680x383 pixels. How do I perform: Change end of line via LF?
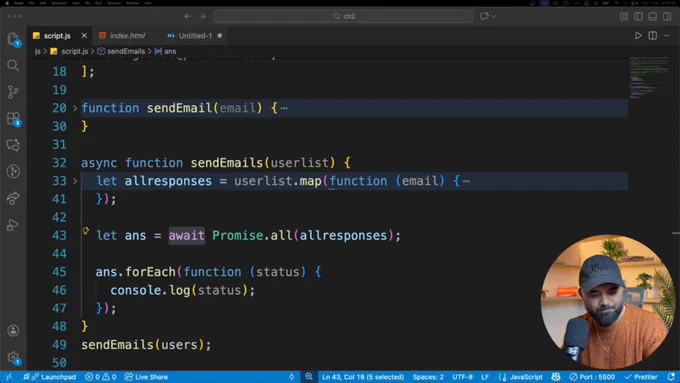485,377
